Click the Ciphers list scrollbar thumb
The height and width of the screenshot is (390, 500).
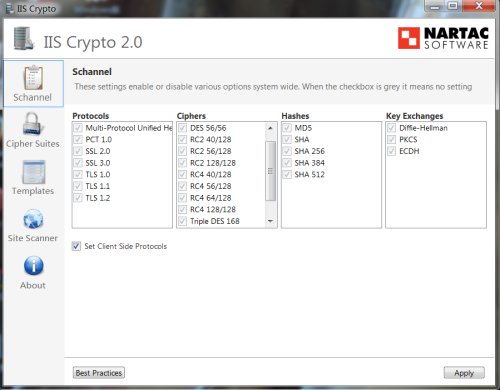[x=270, y=171]
